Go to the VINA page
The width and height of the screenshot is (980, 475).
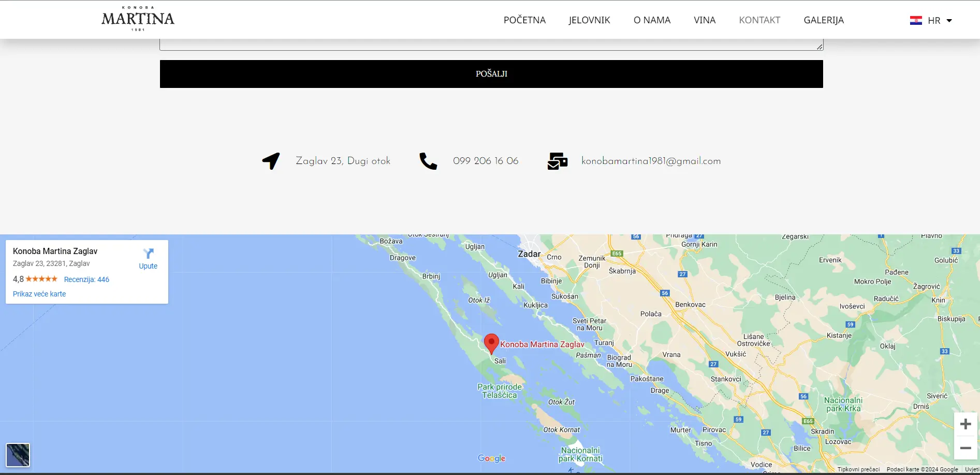(x=705, y=20)
